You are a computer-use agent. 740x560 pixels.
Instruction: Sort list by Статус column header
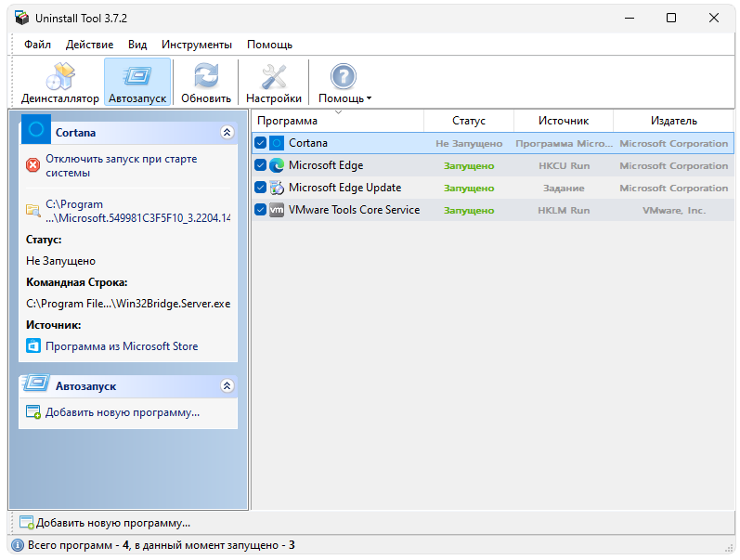pyautogui.click(x=469, y=121)
